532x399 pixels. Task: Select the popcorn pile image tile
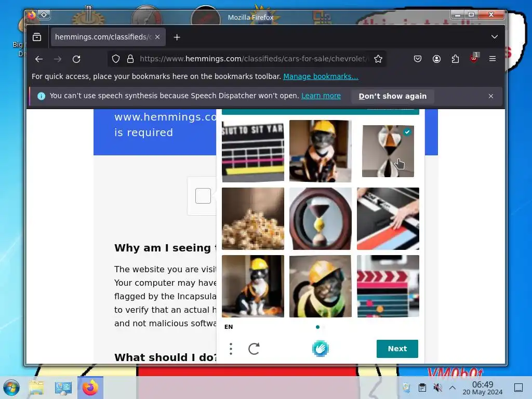[253, 219]
